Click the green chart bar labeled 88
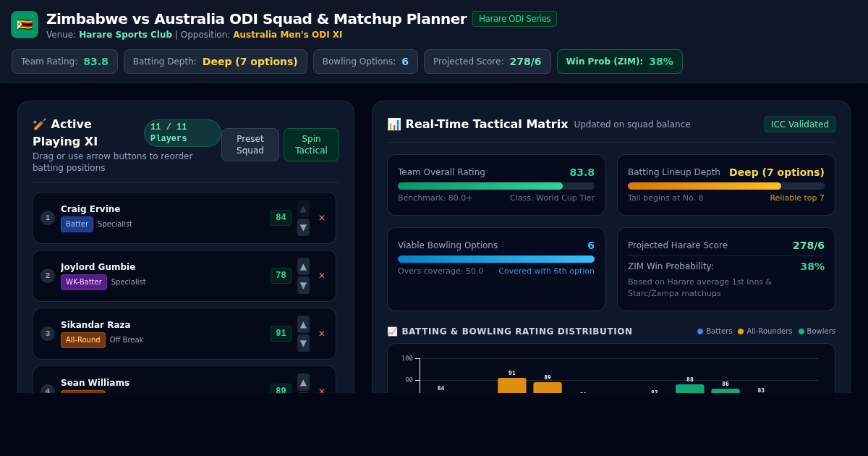This screenshot has width=868, height=456. 690,389
